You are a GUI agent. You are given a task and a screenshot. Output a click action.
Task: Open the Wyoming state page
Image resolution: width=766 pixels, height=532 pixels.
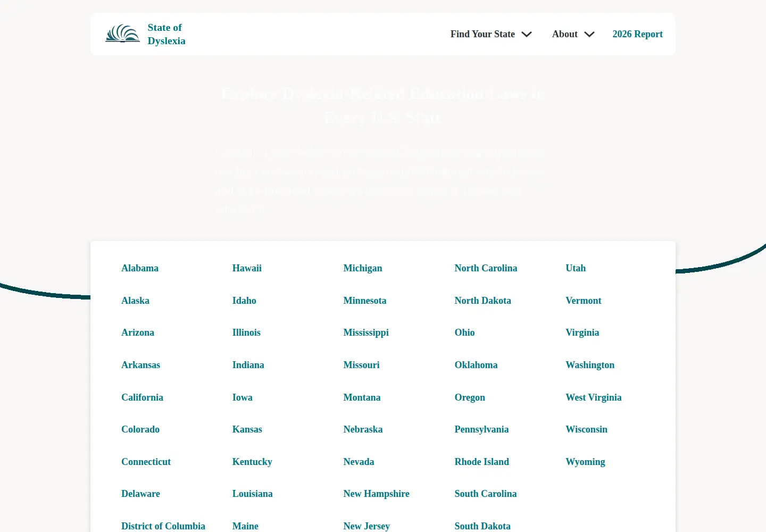point(586,462)
